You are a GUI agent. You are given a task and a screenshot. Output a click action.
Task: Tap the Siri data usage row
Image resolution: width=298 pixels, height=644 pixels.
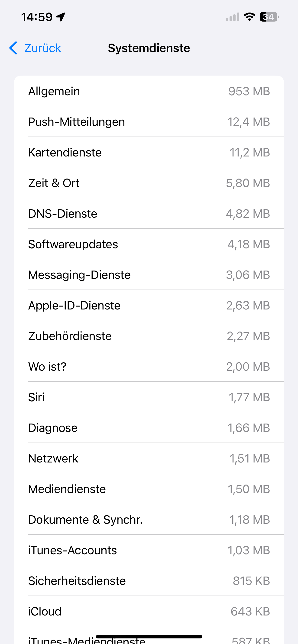tap(149, 397)
